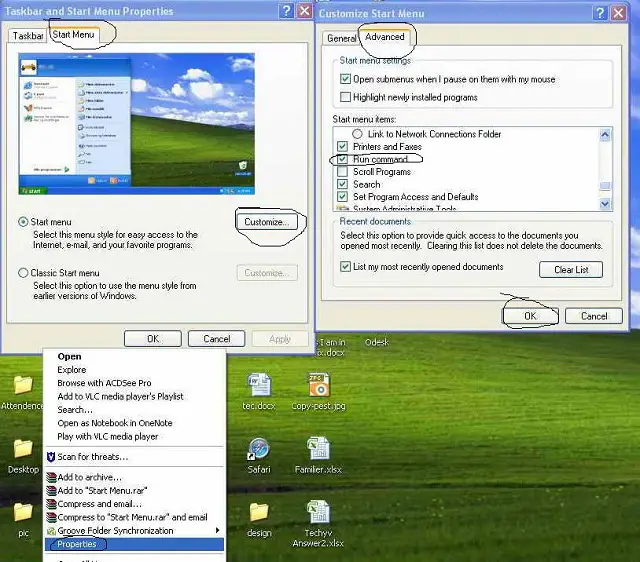Select the Classic Start menu radio option
Screen dimensions: 640x562
point(23,273)
